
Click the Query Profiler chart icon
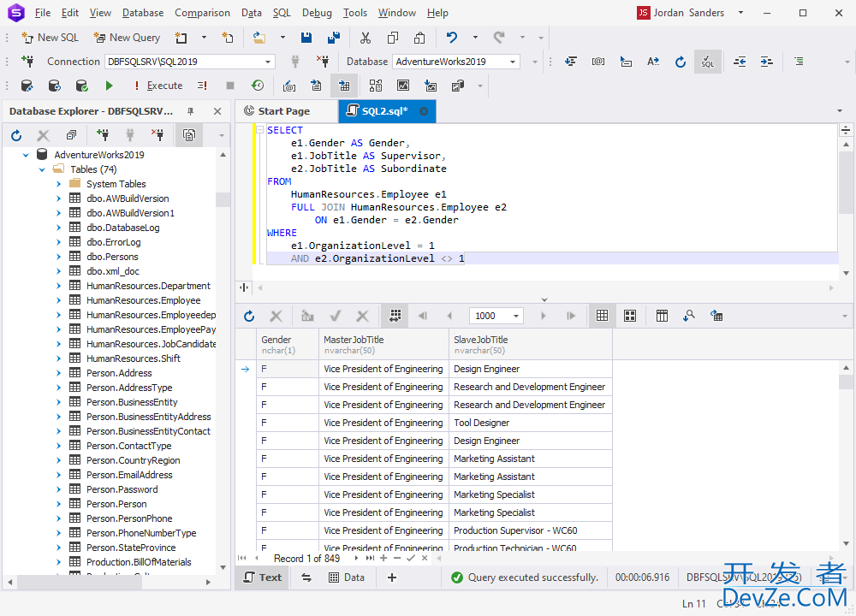[x=403, y=86]
